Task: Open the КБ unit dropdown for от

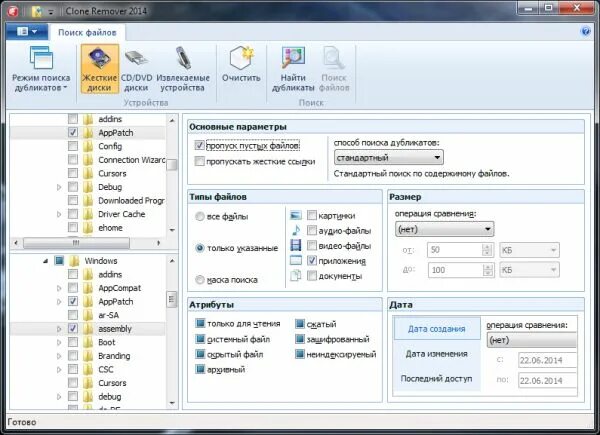Action: pyautogui.click(x=529, y=250)
